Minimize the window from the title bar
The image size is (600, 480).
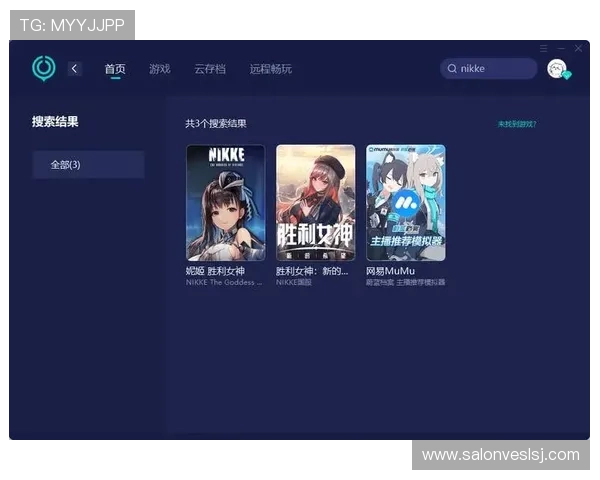(x=561, y=49)
